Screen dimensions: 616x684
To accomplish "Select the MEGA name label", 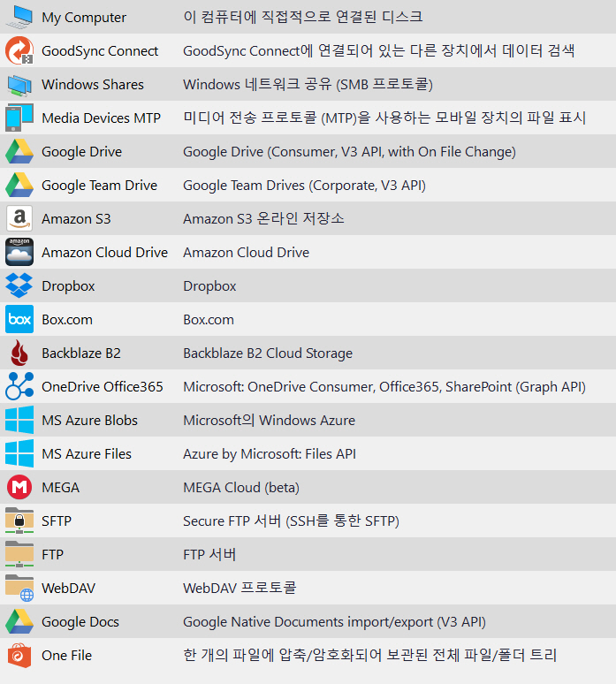I will point(61,488).
